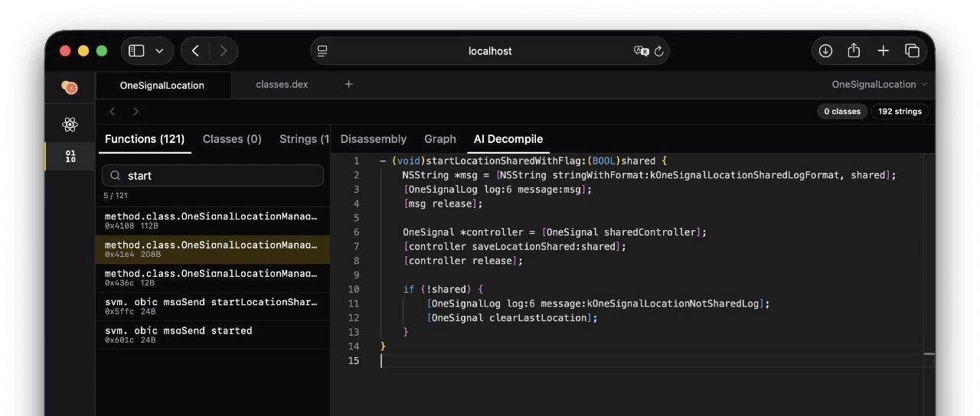Go forward in Safari history
Image resolution: width=980 pixels, height=416 pixels.
[x=224, y=50]
